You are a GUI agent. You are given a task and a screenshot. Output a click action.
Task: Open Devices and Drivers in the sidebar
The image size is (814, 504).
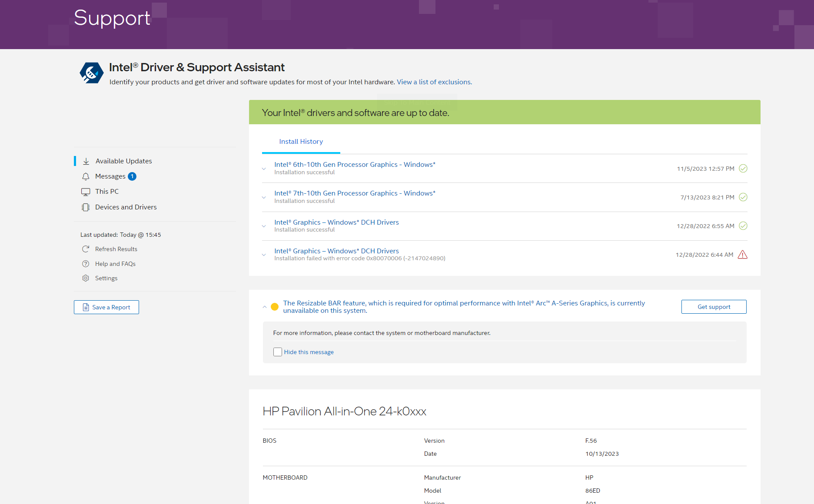pos(126,207)
